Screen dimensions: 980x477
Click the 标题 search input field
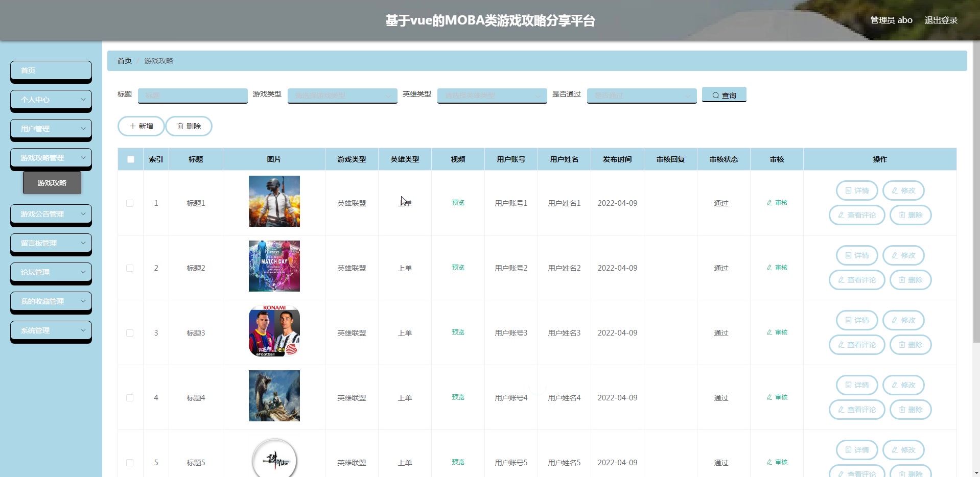point(192,95)
